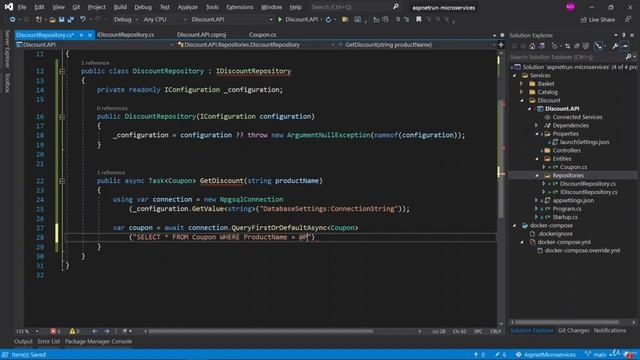Open Package Manager Console tab
The width and height of the screenshot is (640, 360).
[98, 342]
